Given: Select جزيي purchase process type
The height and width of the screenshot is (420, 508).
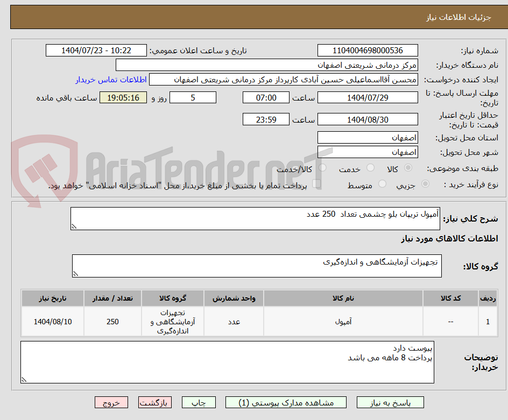Looking at the screenshot, I should (426, 183).
